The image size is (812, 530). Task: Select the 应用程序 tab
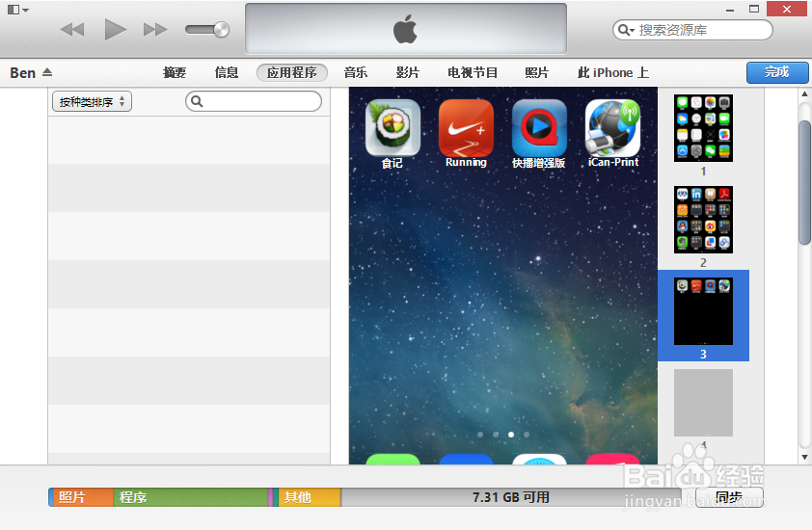(292, 72)
